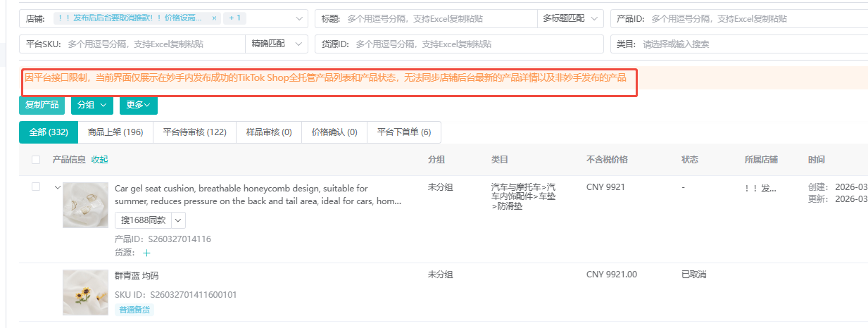
Task: Switch to the 价格确认 (0) tab
Action: [x=334, y=132]
